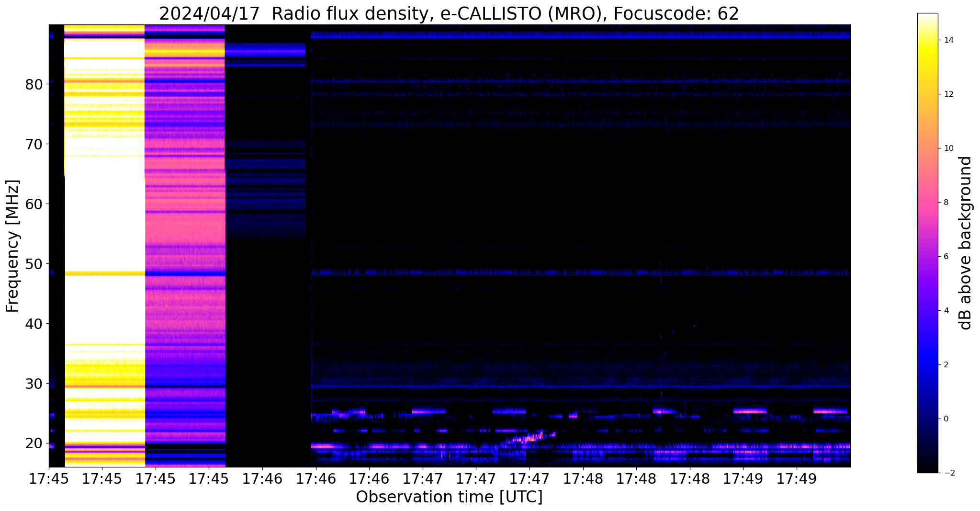Click the 60 tick on frequency axis
Viewport: 980px width, 511px height.
(34, 204)
